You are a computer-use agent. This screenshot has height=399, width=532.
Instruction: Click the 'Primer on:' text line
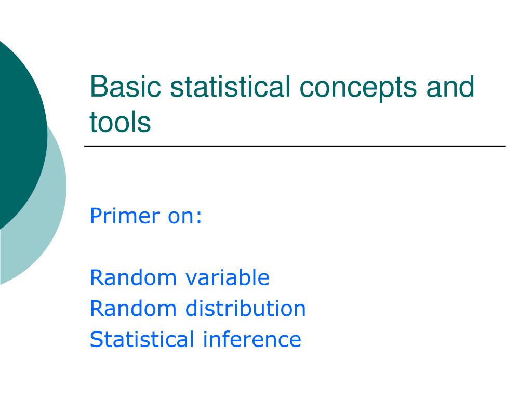point(145,216)
